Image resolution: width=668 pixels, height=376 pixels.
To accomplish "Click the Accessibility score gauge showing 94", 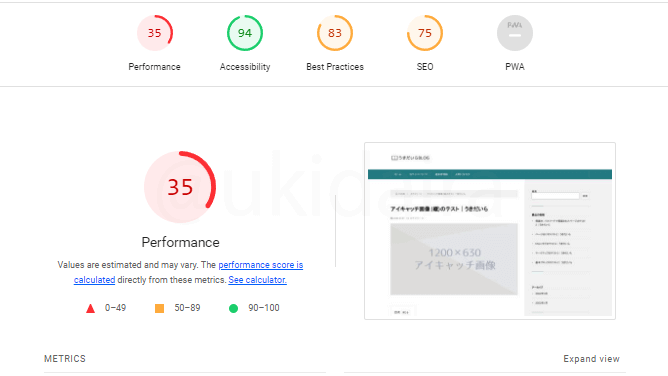I will coord(245,33).
